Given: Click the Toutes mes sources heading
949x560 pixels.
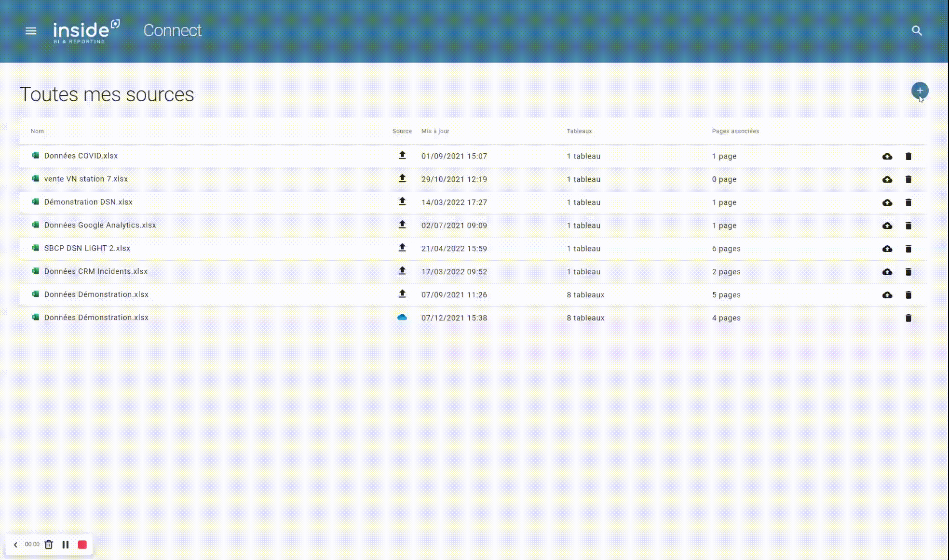Looking at the screenshot, I should pyautogui.click(x=107, y=94).
